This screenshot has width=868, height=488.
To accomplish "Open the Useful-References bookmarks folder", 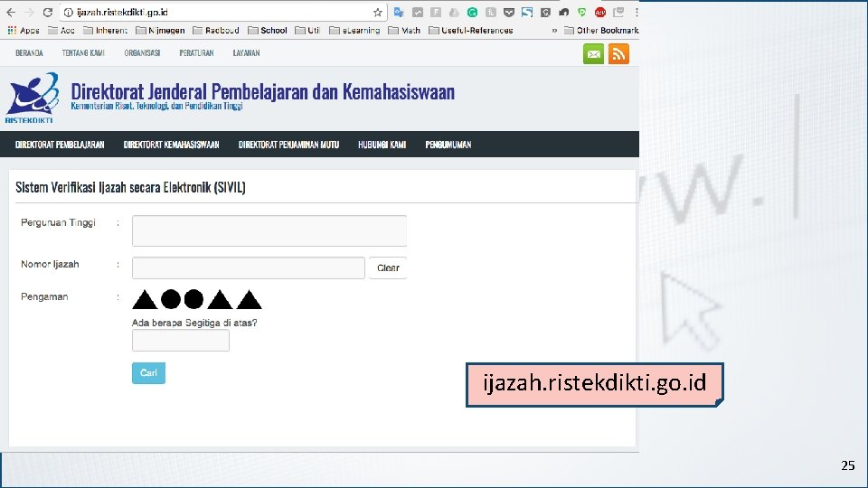I will [x=471, y=31].
